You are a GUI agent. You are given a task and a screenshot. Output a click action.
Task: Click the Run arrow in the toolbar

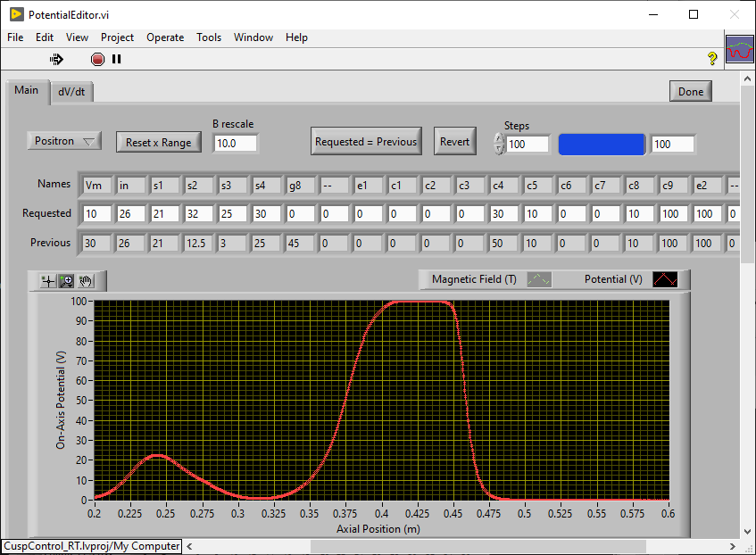click(56, 59)
